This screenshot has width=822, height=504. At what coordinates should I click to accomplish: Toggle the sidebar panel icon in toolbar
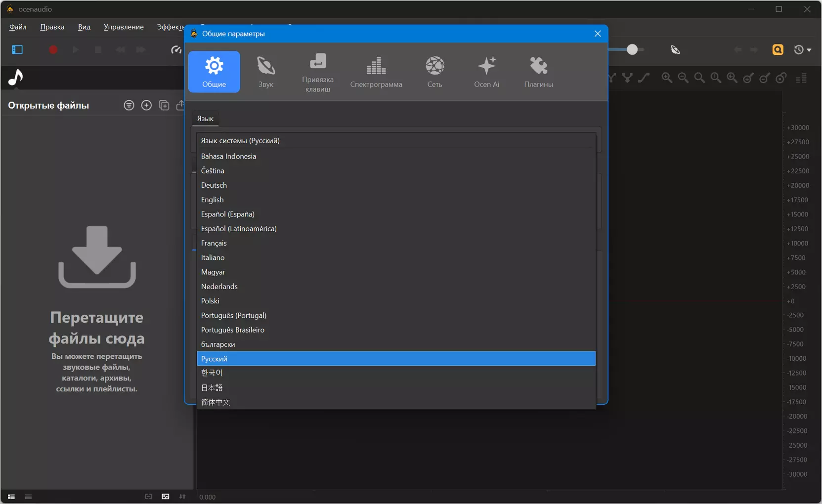17,49
